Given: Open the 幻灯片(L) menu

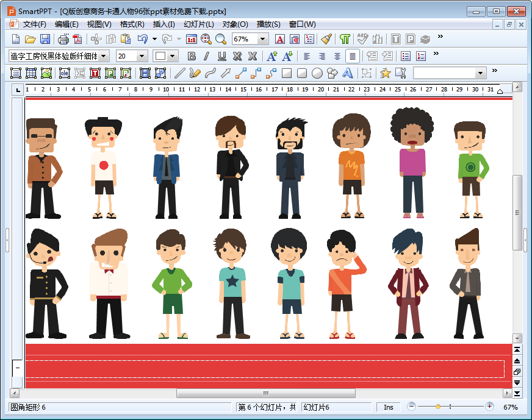Looking at the screenshot, I should (x=199, y=24).
